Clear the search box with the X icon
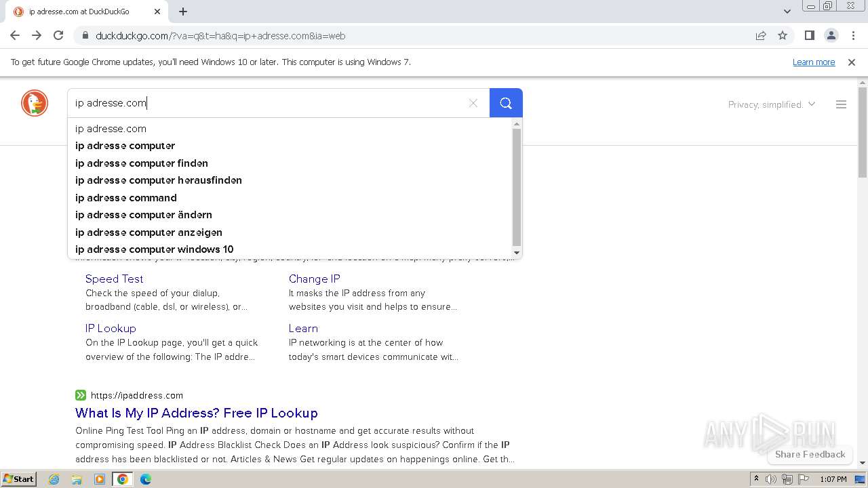This screenshot has width=868, height=488. (473, 103)
